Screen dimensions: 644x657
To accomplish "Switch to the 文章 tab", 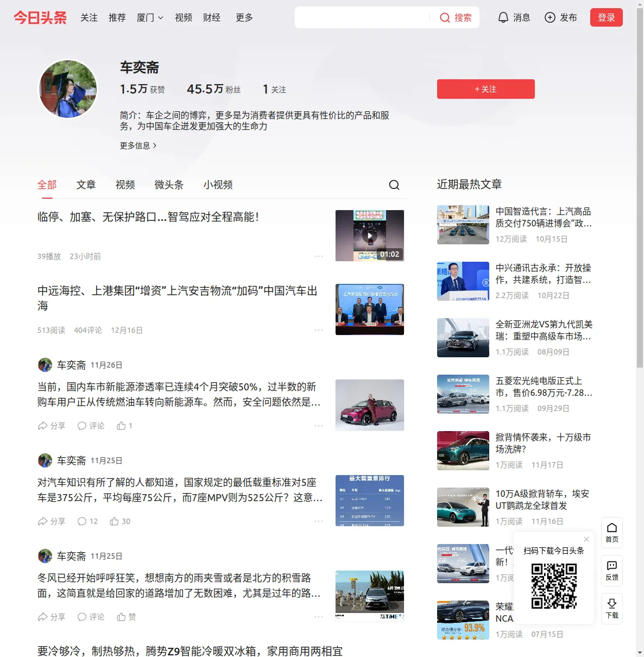I will [x=86, y=185].
